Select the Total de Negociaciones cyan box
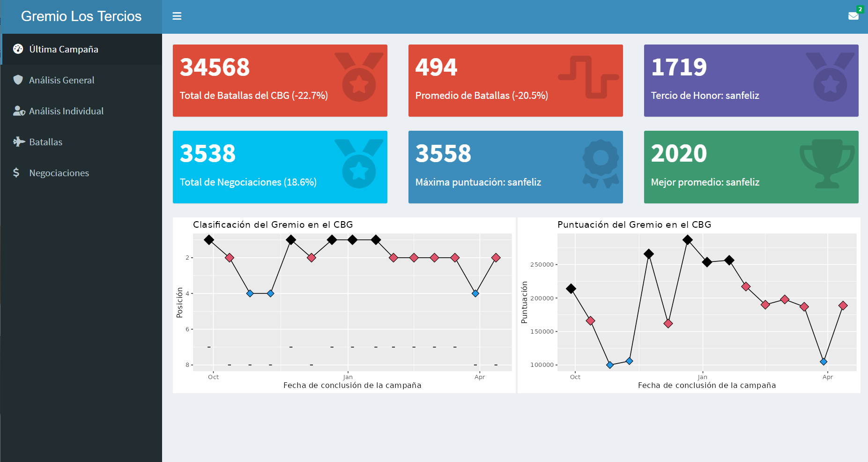Viewport: 868px width, 462px height. point(280,167)
